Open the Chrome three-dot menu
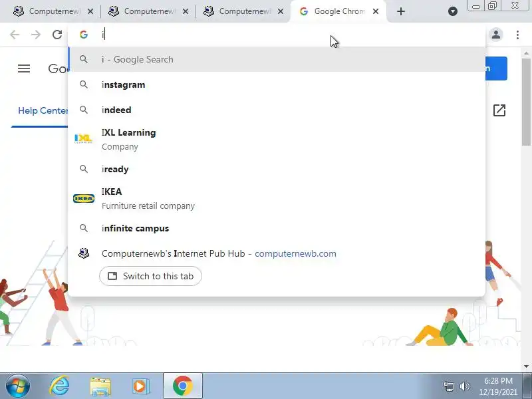 (517, 35)
